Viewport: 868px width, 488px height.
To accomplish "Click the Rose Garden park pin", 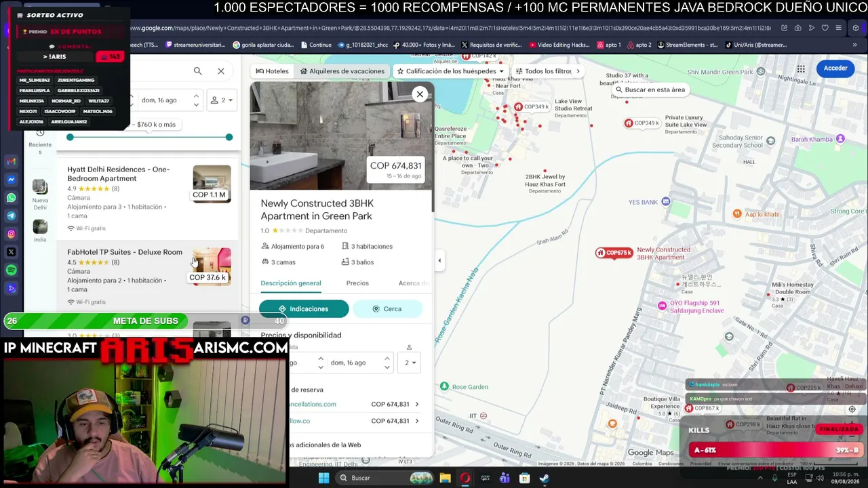I will pos(444,386).
